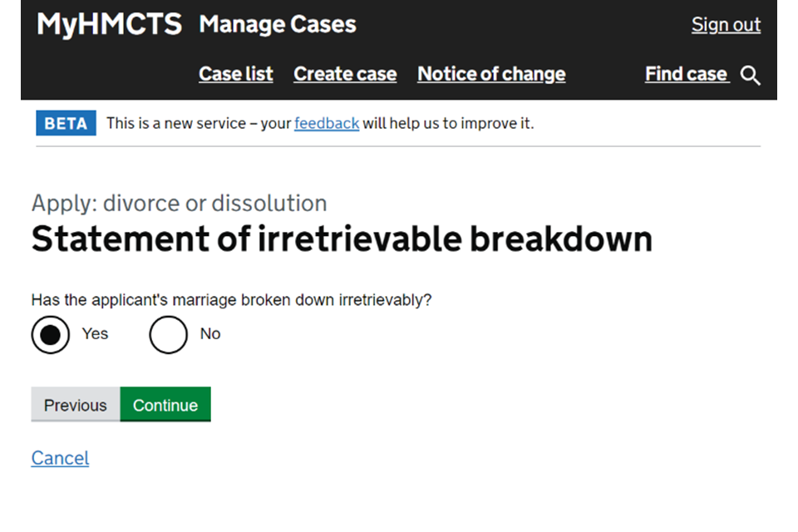
Task: Cancel the application step
Action: pyautogui.click(x=60, y=458)
